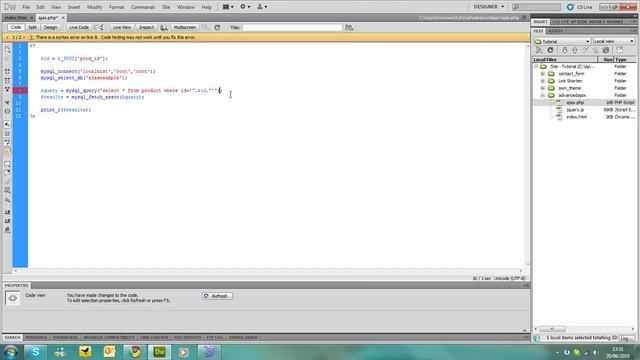
Task: Click the Open Documents icon in coding toolbar
Action: click(7, 49)
